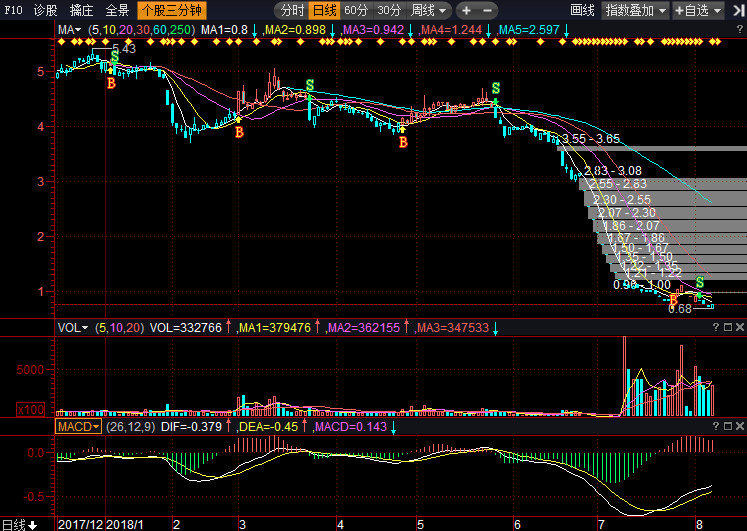
Task: Open the 画线 drawing tools
Action: [582, 10]
